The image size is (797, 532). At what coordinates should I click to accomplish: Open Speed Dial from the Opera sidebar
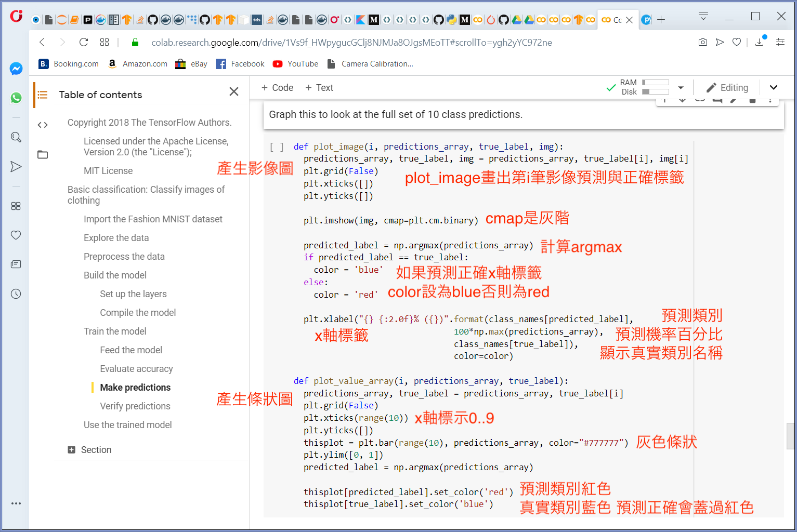click(16, 206)
